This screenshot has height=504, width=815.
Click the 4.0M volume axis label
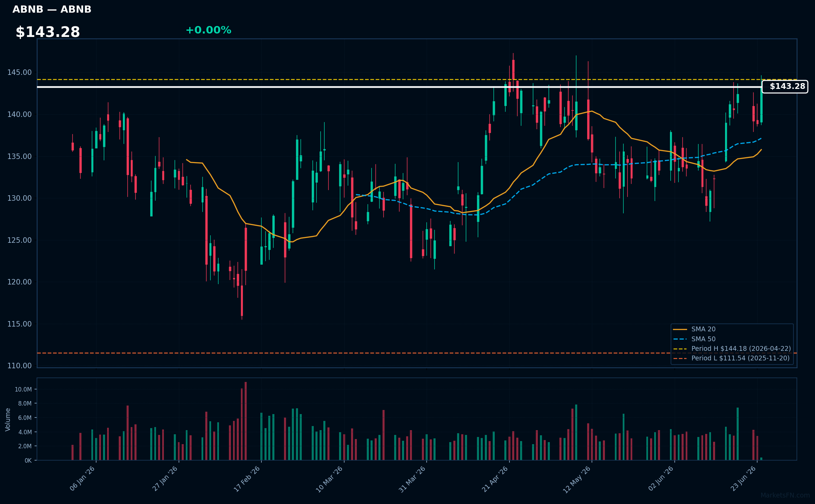(25, 432)
